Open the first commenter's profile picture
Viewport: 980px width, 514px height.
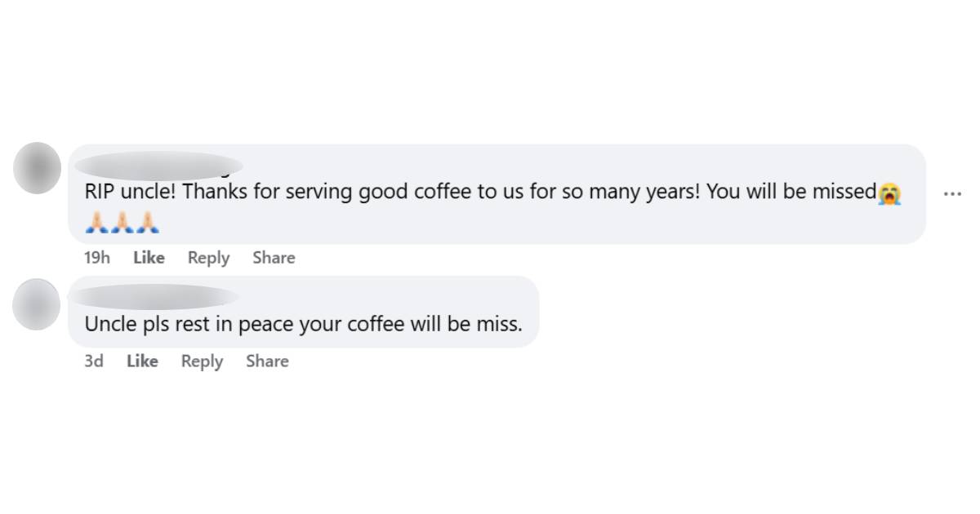(38, 167)
